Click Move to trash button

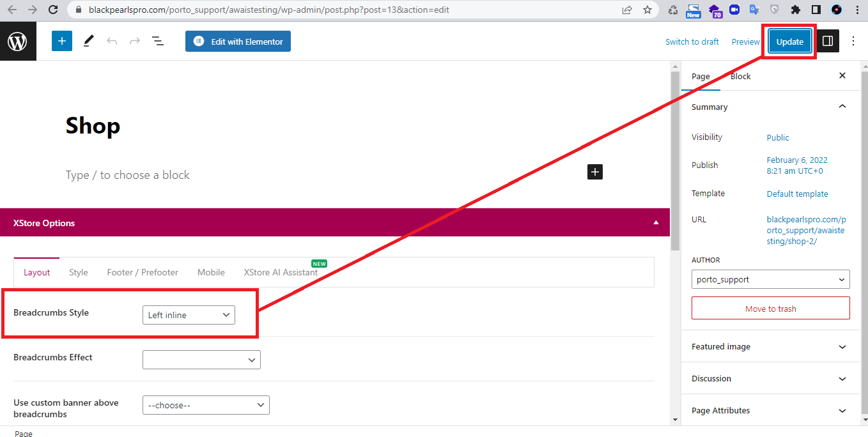pos(771,308)
